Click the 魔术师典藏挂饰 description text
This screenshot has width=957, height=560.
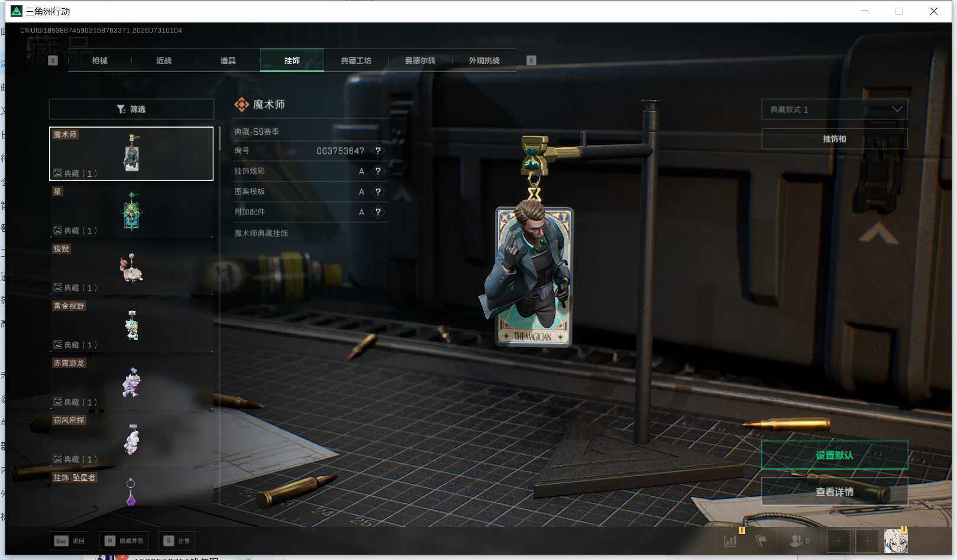261,233
